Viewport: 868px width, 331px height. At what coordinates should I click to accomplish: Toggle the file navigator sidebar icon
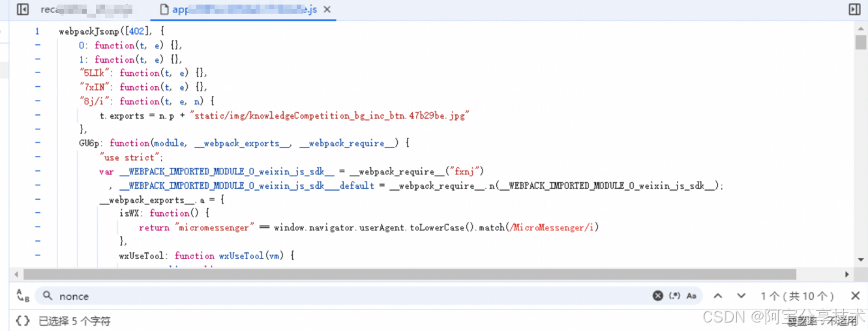tap(23, 10)
